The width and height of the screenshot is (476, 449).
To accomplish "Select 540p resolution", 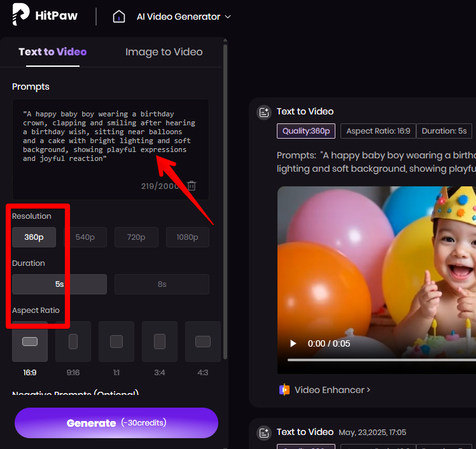I will [x=85, y=237].
